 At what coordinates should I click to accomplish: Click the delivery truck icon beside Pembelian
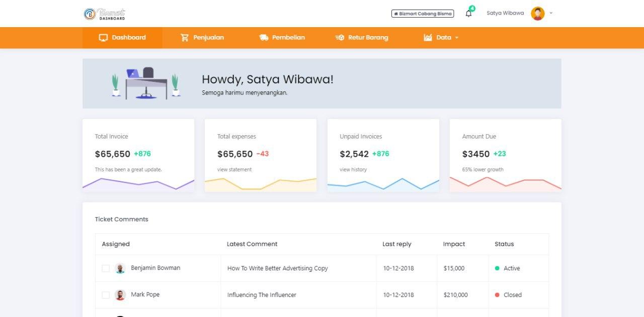[x=264, y=38]
